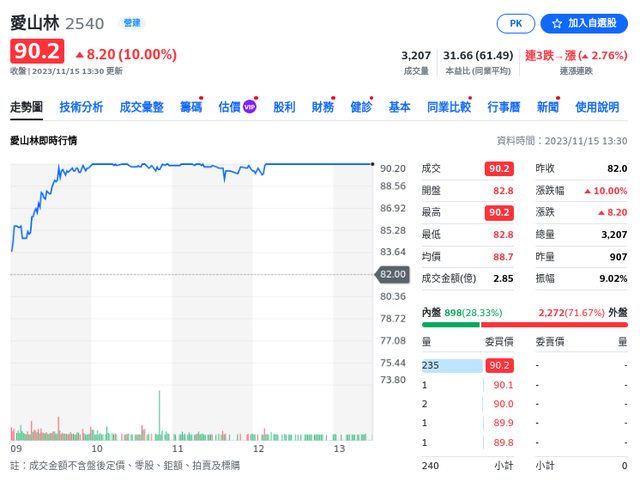Click the 90.1 bid price row
The width and height of the screenshot is (640, 482).
[x=502, y=385]
